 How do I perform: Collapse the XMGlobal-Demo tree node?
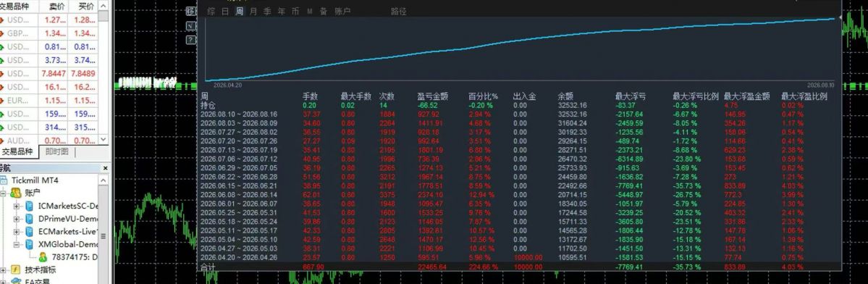pyautogui.click(x=17, y=244)
